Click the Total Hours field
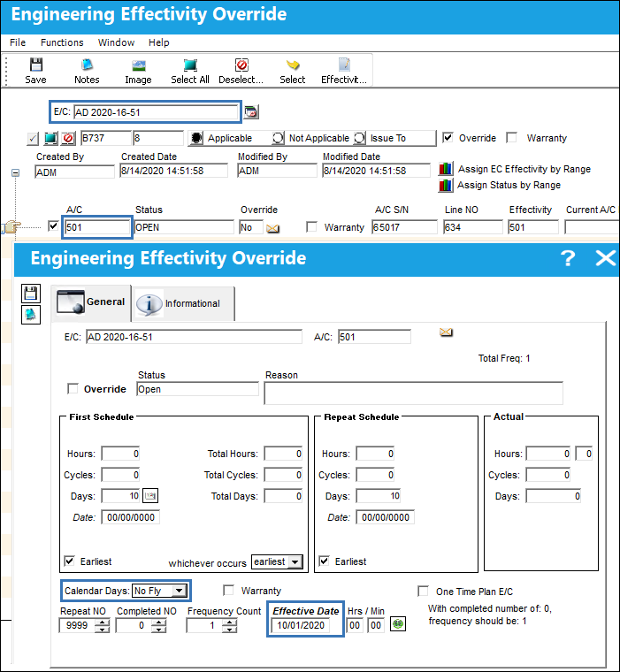Viewport: 620px width, 672px height. pos(283,454)
